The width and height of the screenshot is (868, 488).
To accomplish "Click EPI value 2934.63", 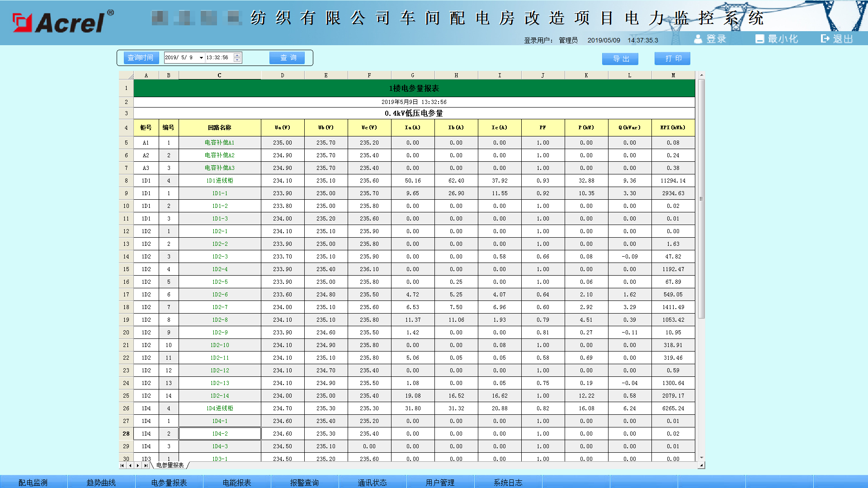I will [673, 193].
